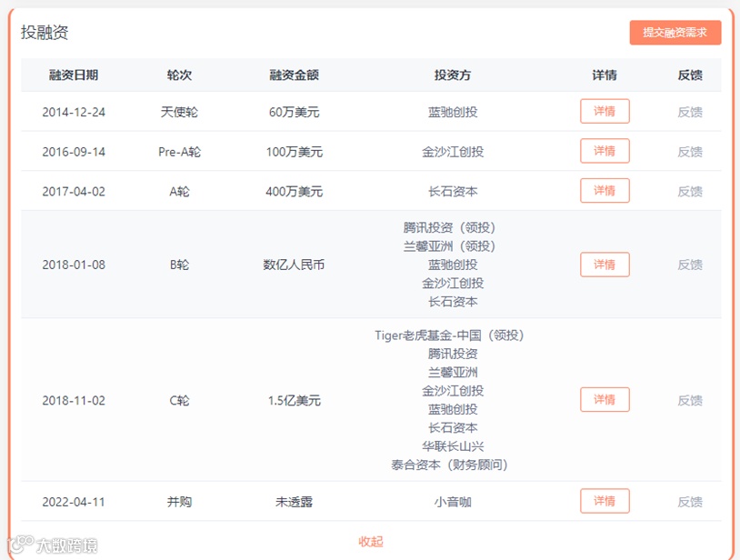The image size is (740, 560).
Task: Click 反馈 in the C轮 row
Action: 690,400
